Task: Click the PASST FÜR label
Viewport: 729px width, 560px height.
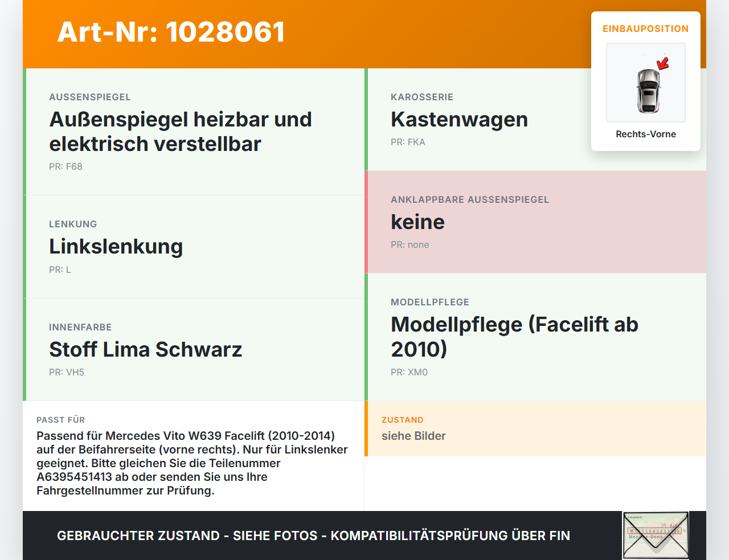Action: pyautogui.click(x=60, y=420)
